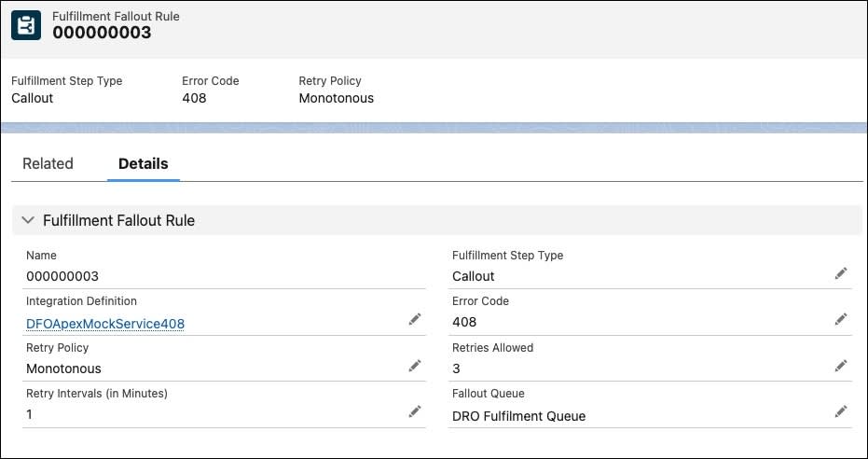The height and width of the screenshot is (459, 868).
Task: Select the Details tab
Action: coord(143,163)
